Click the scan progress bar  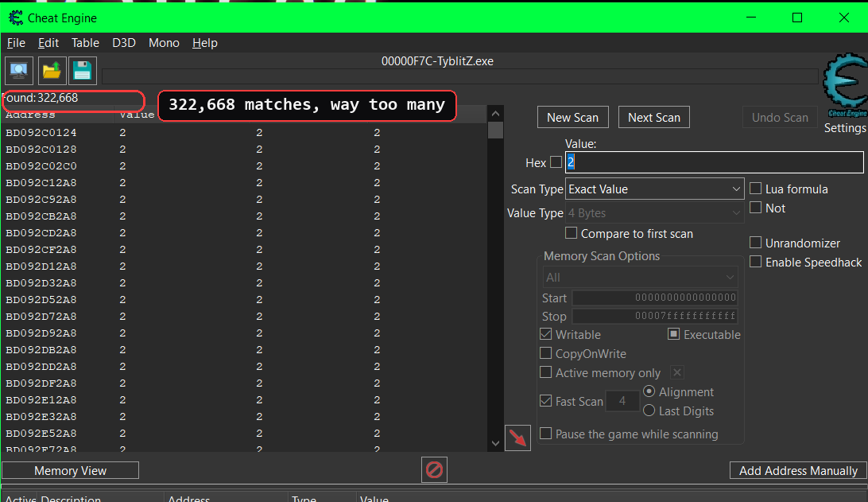tap(460, 76)
